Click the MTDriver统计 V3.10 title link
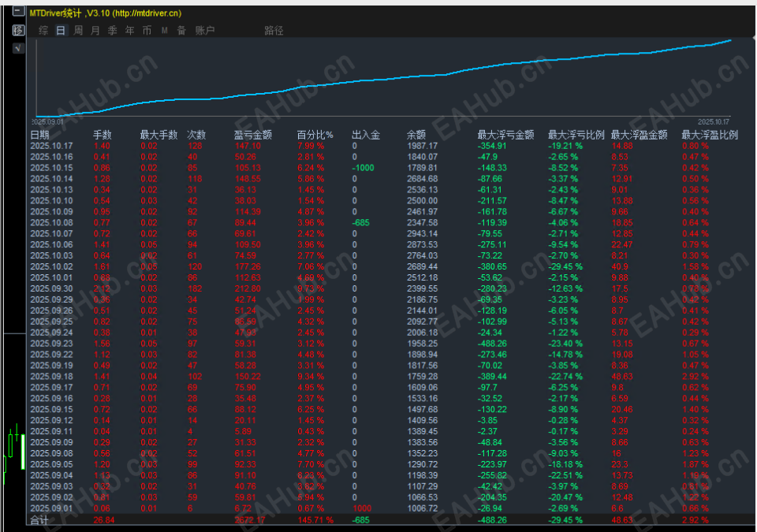The image size is (757, 532). pyautogui.click(x=106, y=13)
